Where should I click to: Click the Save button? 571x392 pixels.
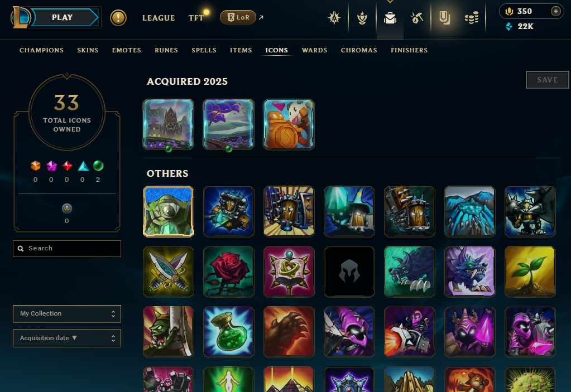point(548,80)
